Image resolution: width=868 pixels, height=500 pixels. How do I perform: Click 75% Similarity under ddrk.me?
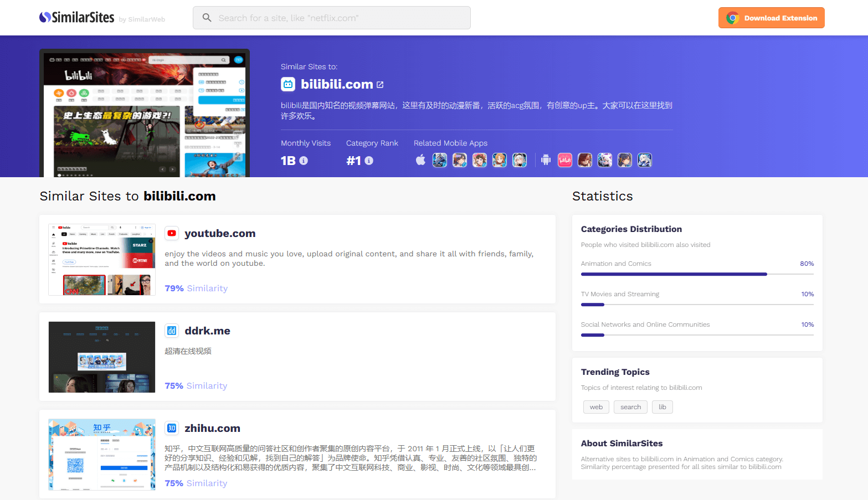[x=196, y=386]
